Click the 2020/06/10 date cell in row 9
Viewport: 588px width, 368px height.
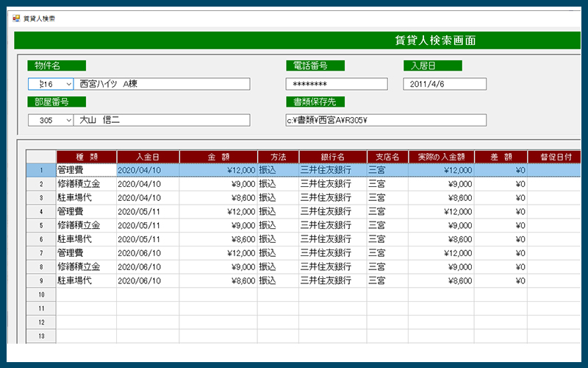click(148, 280)
